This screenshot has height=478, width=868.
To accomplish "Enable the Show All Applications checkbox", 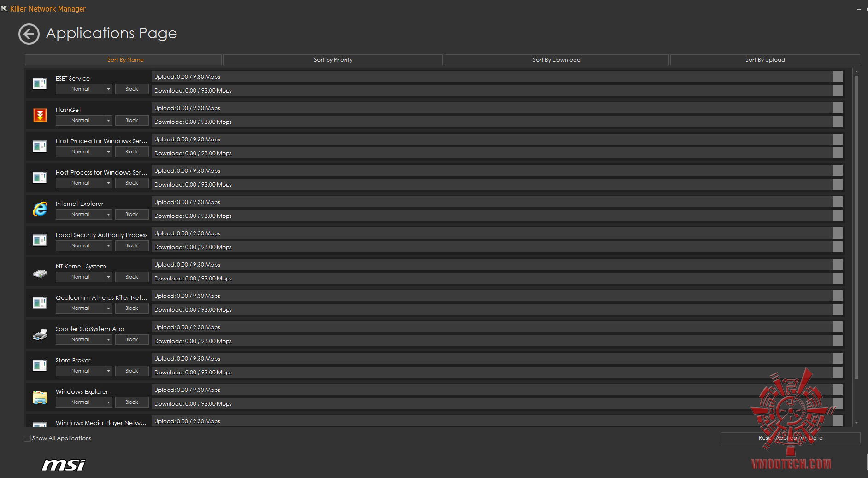I will [27, 438].
